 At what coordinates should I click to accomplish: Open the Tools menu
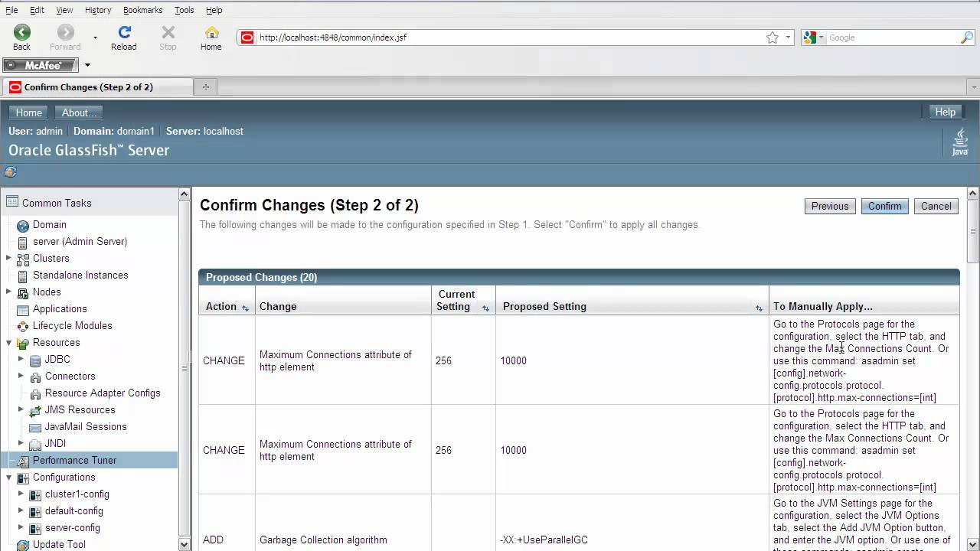click(x=184, y=10)
